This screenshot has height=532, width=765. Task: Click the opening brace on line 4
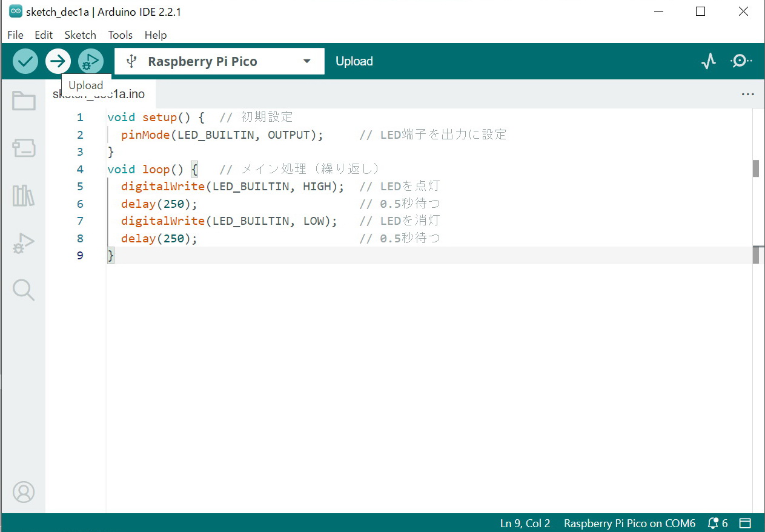pyautogui.click(x=194, y=169)
